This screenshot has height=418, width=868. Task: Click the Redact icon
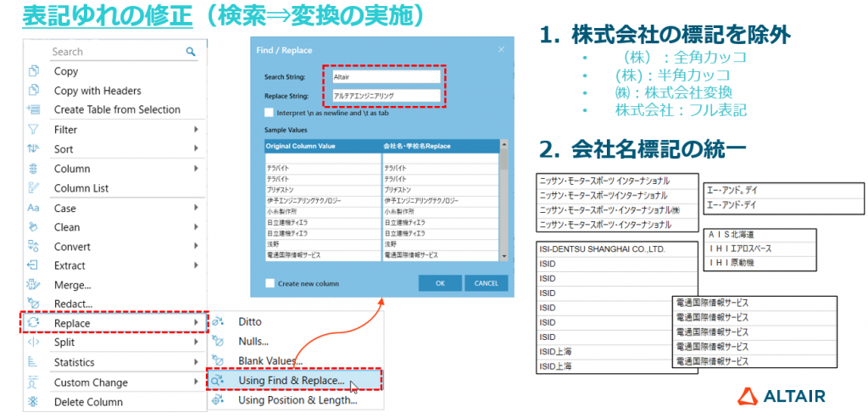33,304
